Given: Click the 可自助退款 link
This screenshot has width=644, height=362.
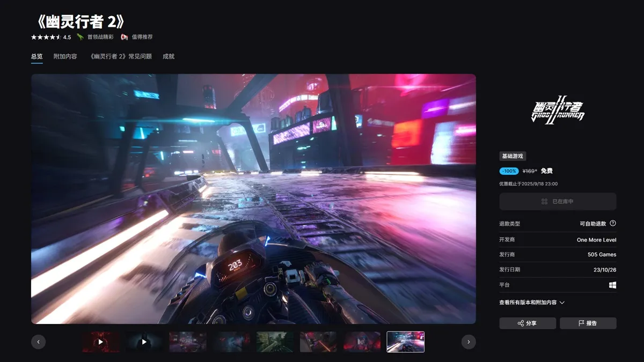Looking at the screenshot, I should tap(592, 224).
